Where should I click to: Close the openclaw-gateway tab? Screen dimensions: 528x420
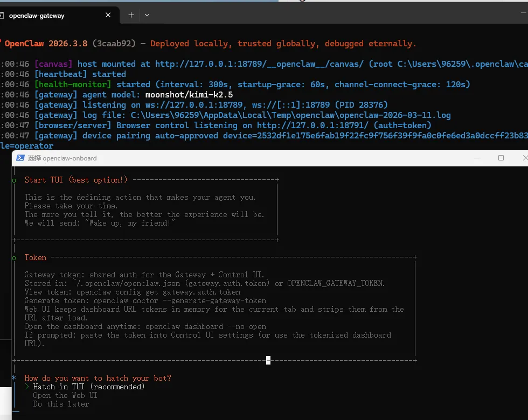coord(108,15)
